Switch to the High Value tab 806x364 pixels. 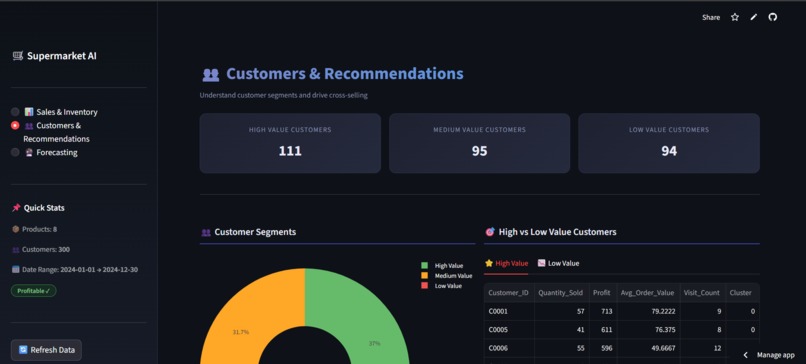point(506,263)
